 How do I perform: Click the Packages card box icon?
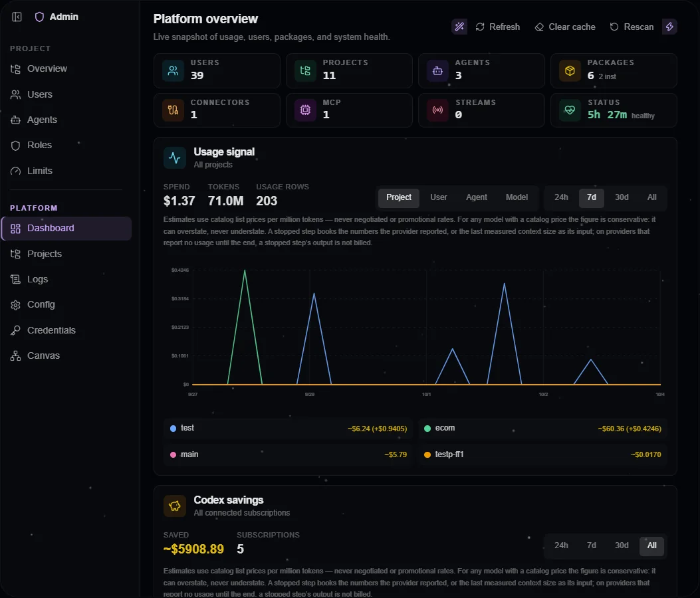pos(570,70)
